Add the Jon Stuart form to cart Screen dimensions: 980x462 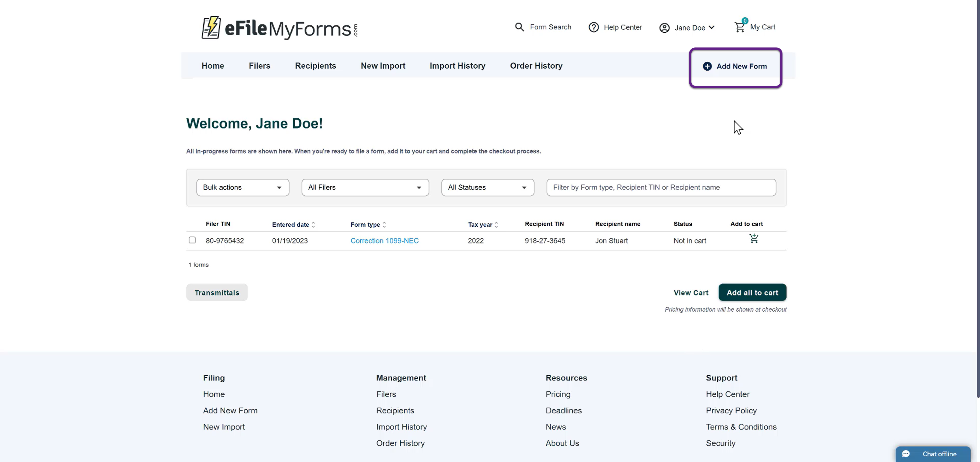(x=754, y=239)
